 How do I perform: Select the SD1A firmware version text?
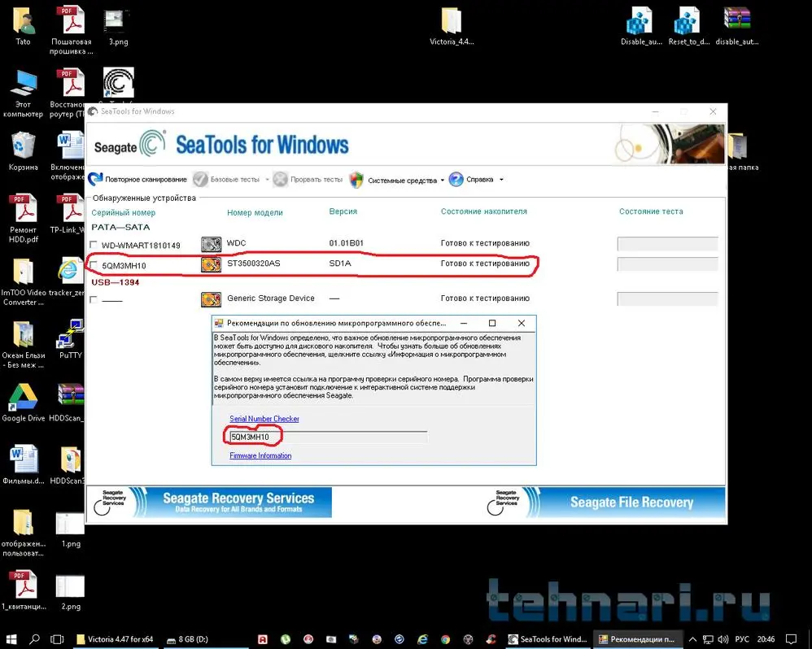click(340, 263)
